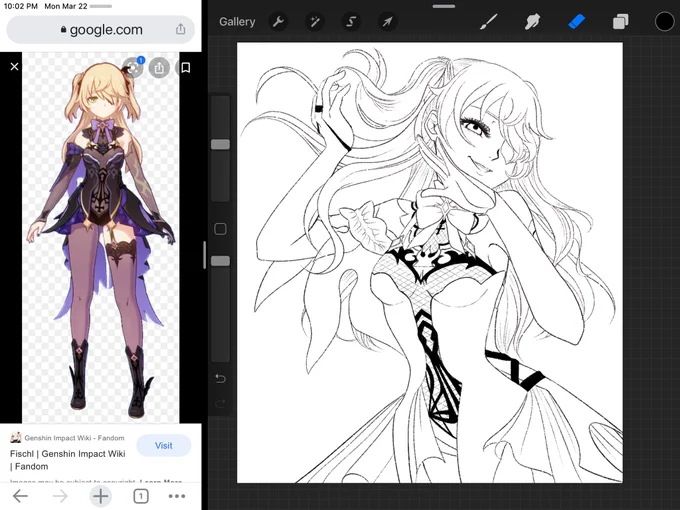Open the browser three-dots menu

(177, 496)
